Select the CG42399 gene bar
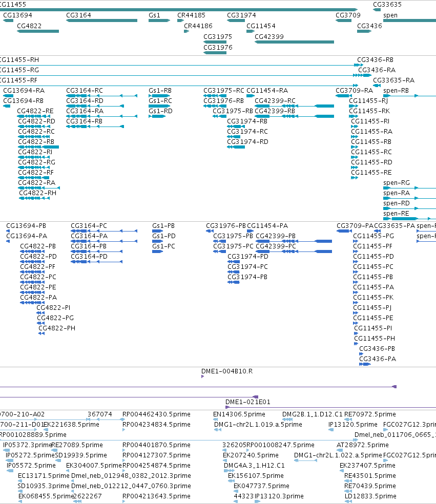Screen dimensions: 436x504 click(x=294, y=42)
